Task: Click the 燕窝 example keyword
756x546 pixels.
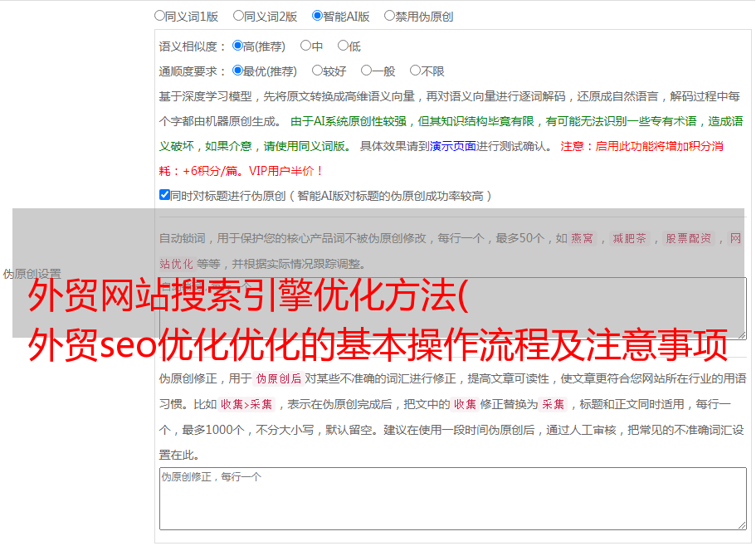Action: coord(583,238)
